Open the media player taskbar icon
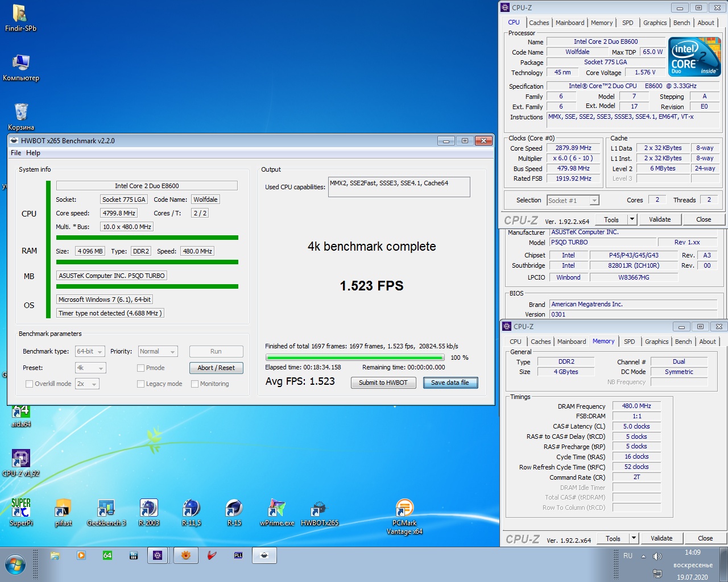Viewport: 728px width, 582px height. (81, 555)
